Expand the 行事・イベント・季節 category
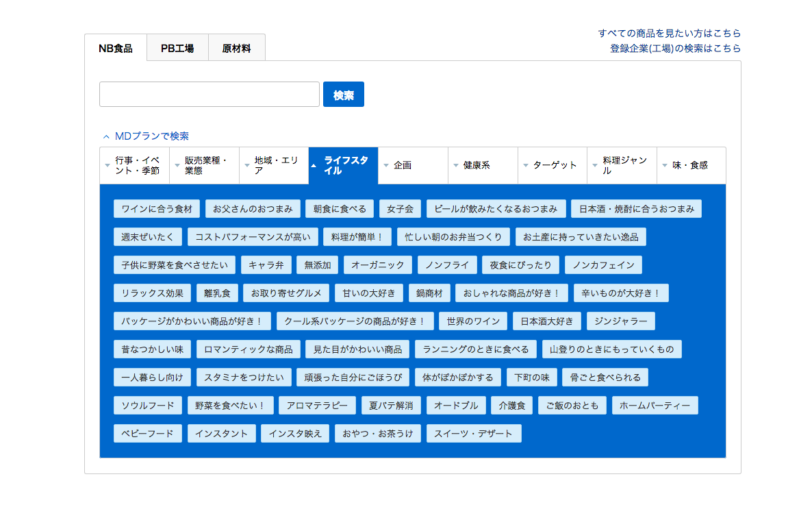The height and width of the screenshot is (518, 812). [135, 166]
